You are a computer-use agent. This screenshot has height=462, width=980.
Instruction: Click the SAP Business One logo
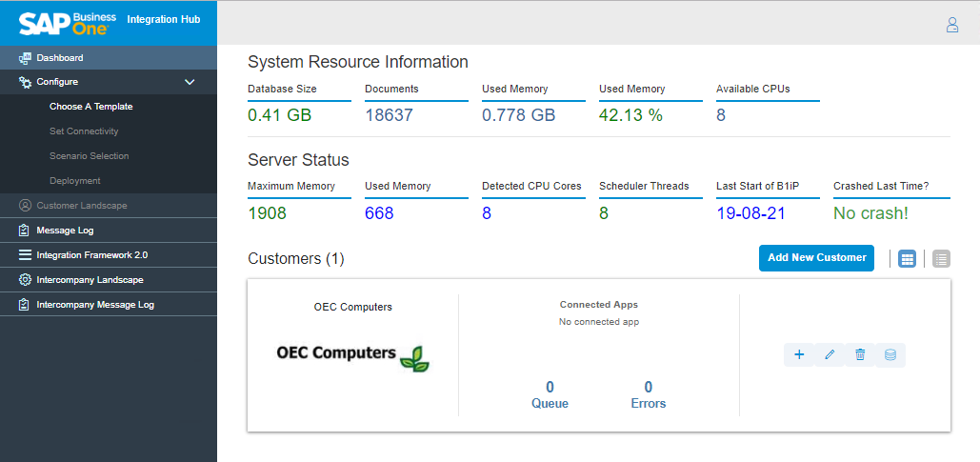tap(67, 23)
